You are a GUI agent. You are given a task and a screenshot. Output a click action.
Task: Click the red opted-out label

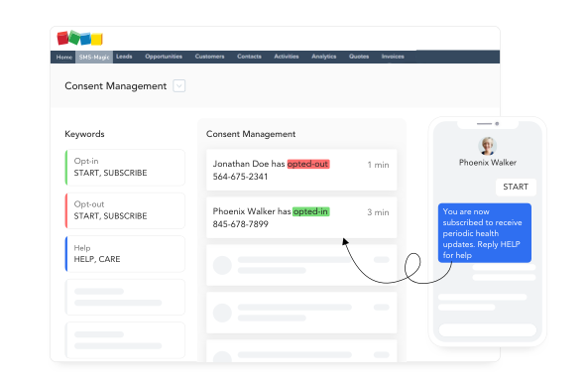click(x=308, y=164)
